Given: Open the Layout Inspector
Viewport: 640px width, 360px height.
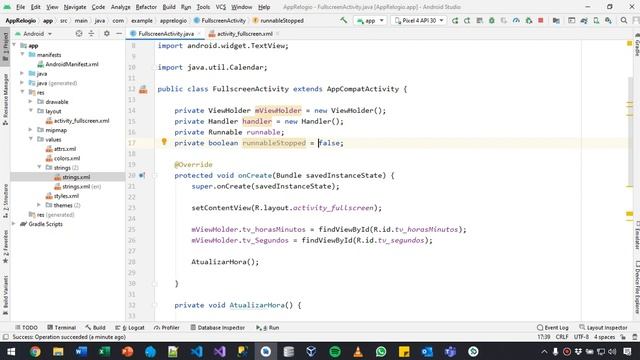Looking at the screenshot, I should tap(603, 327).
